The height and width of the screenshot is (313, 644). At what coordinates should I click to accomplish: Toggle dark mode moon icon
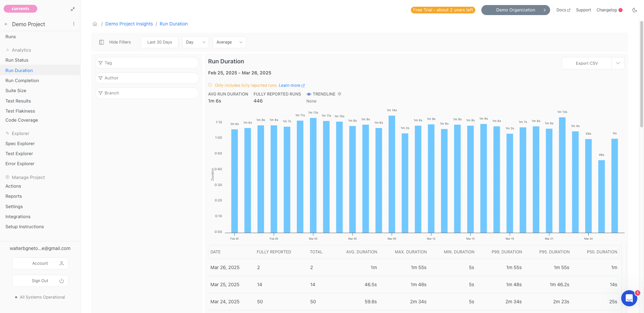[x=634, y=10]
